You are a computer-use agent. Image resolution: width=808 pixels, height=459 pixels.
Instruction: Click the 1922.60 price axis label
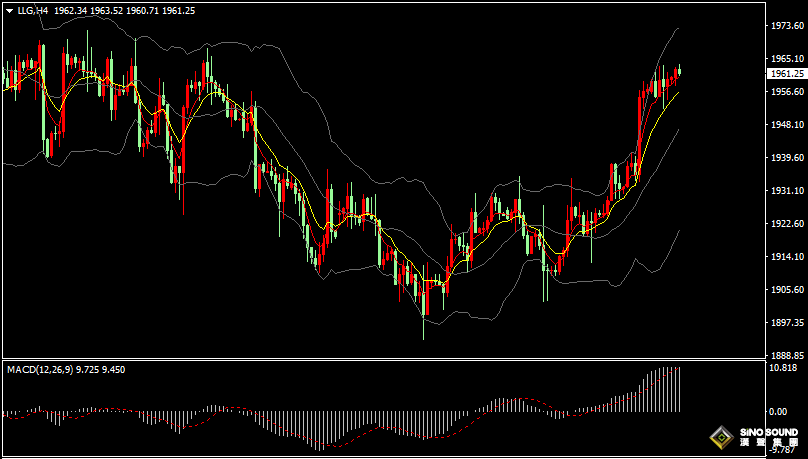click(x=786, y=223)
